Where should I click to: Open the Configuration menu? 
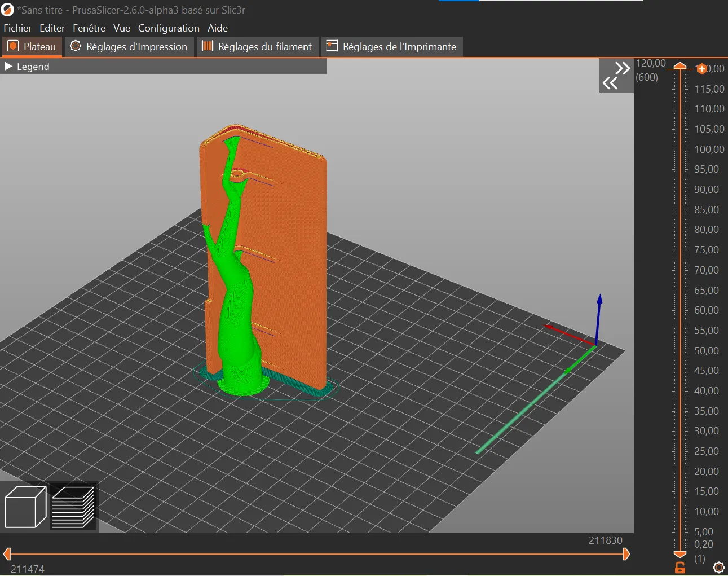click(x=169, y=28)
